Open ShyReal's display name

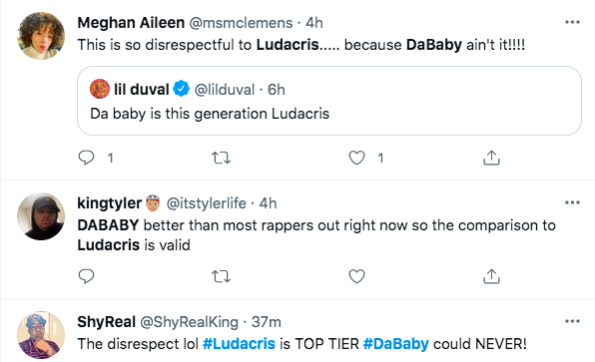[x=106, y=322]
